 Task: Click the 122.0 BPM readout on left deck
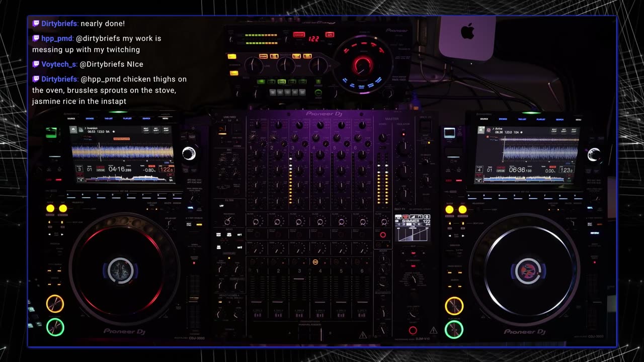(166, 170)
